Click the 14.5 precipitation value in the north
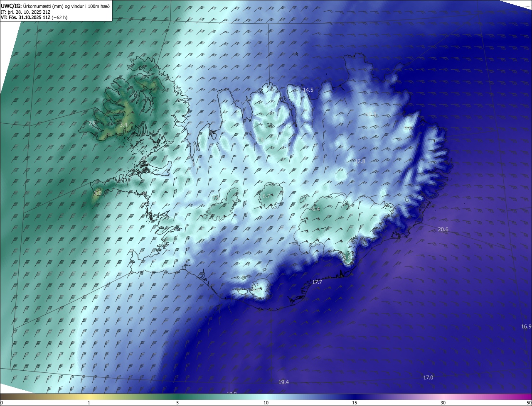Image resolution: width=532 pixels, height=406 pixels. (308, 90)
